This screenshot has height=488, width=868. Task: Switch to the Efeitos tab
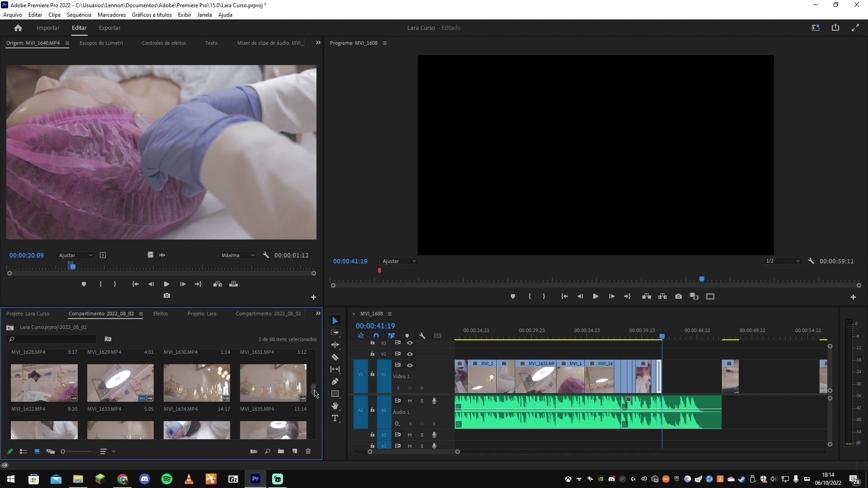coord(160,314)
